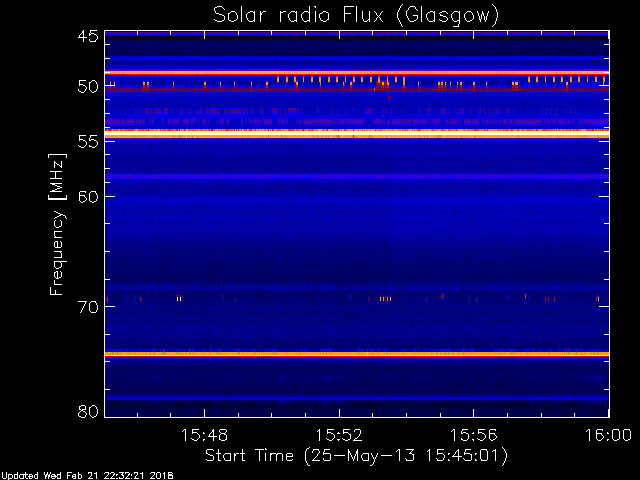Click the 55 frequency tick label
The image size is (640, 480).
pyautogui.click(x=88, y=142)
